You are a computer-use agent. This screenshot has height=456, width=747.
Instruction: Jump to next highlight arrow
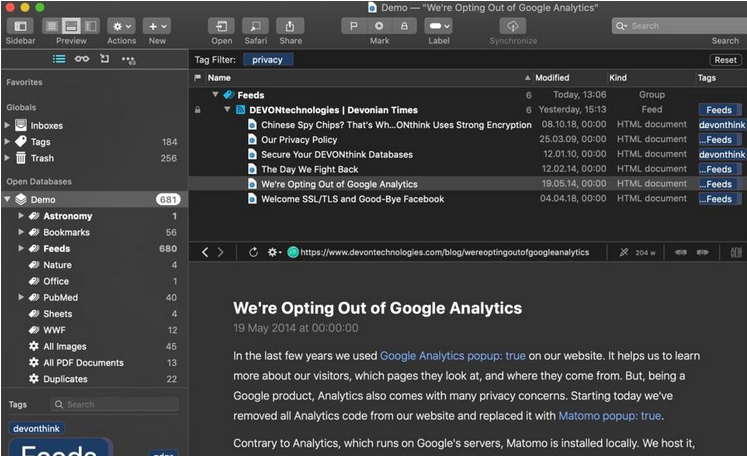click(x=703, y=252)
